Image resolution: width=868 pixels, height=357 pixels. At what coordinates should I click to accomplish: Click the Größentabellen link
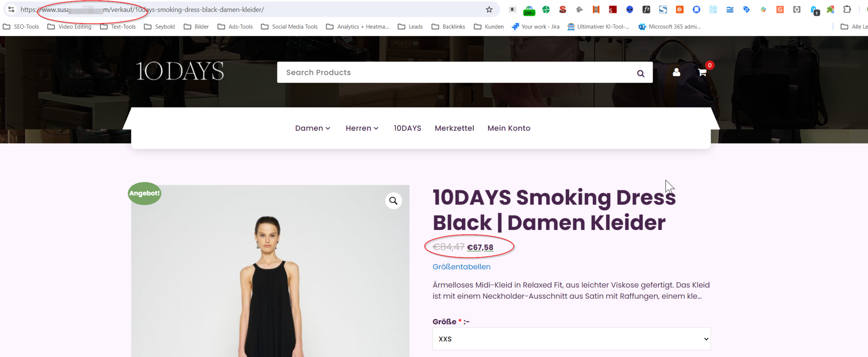(x=461, y=267)
